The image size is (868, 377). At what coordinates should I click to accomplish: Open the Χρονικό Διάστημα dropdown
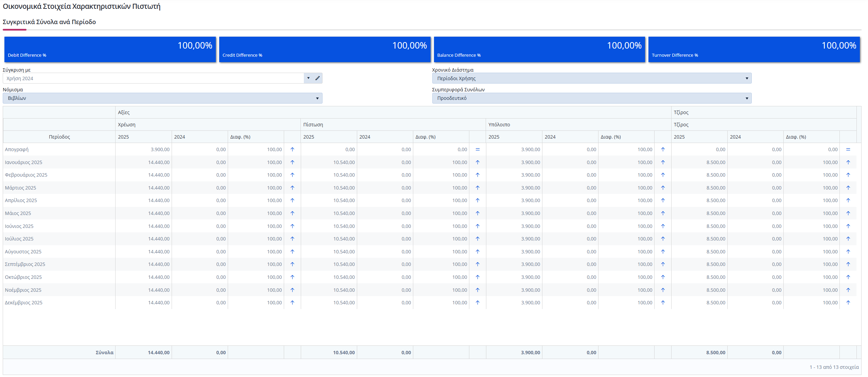[x=592, y=78]
